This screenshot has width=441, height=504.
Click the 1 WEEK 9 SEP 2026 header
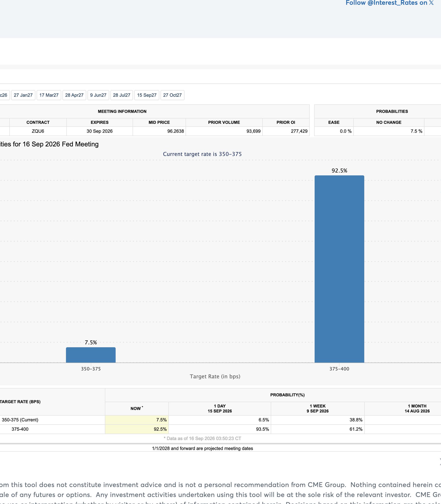coord(318,409)
